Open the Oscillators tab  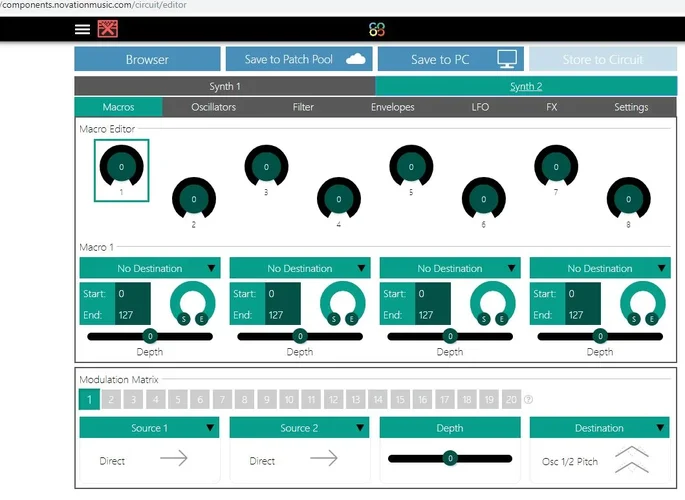point(213,107)
